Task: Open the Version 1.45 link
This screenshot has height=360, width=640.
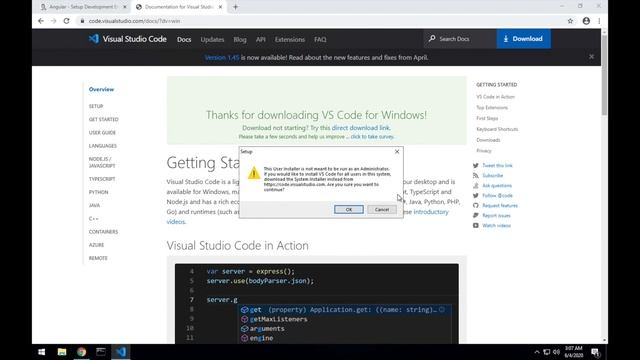Action: coord(222,58)
